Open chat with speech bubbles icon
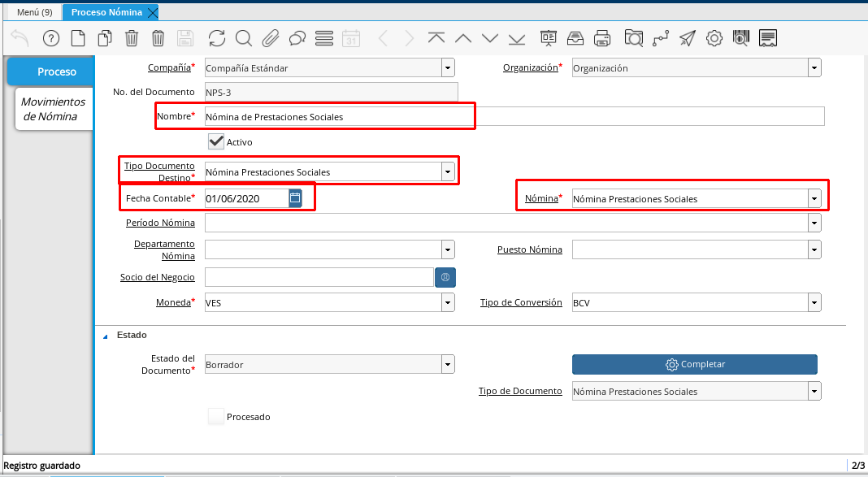This screenshot has height=477, width=868. 297,38
